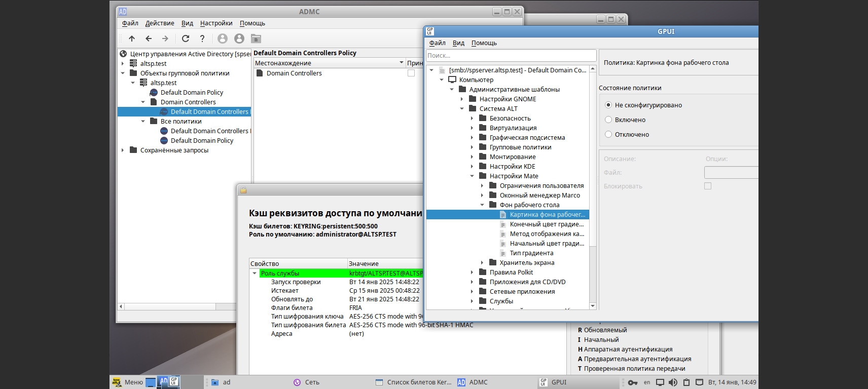
Task: Navigate back using ADMC toolbar arrow
Action: [149, 38]
